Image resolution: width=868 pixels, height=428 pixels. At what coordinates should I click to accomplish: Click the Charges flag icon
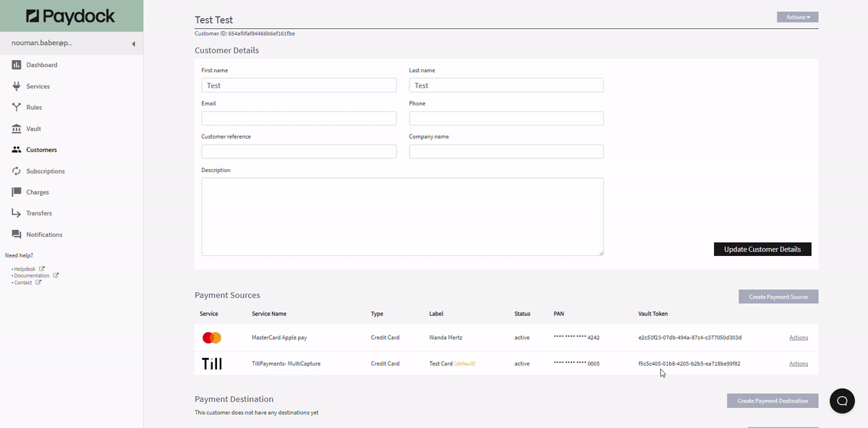16,192
